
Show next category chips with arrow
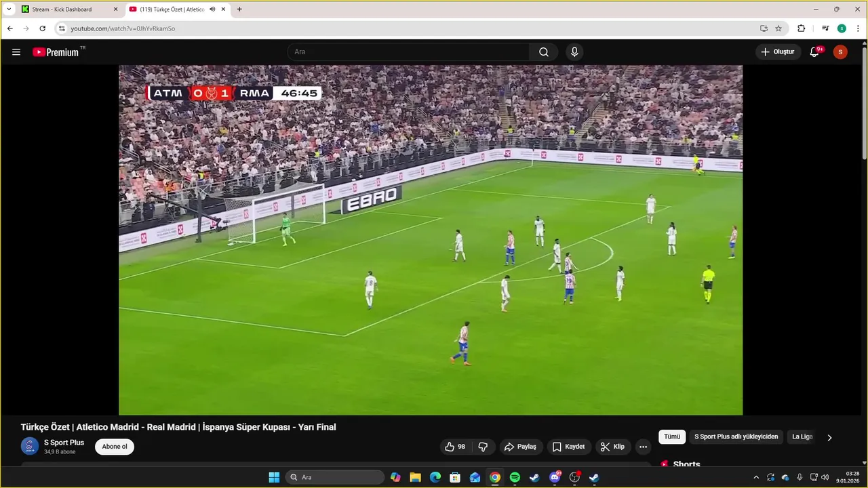(x=829, y=437)
